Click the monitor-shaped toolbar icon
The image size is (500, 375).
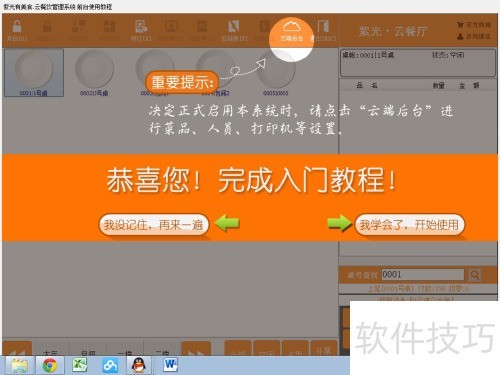click(x=171, y=30)
